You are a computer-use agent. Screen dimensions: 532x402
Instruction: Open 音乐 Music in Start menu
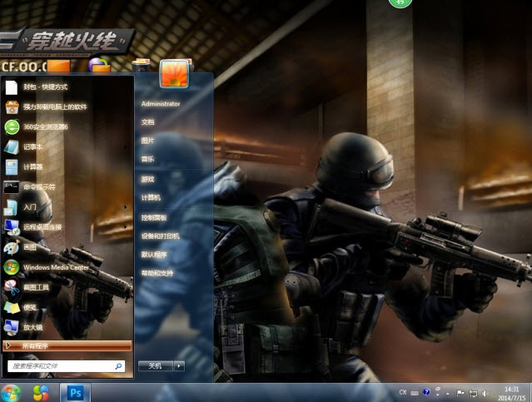148,159
